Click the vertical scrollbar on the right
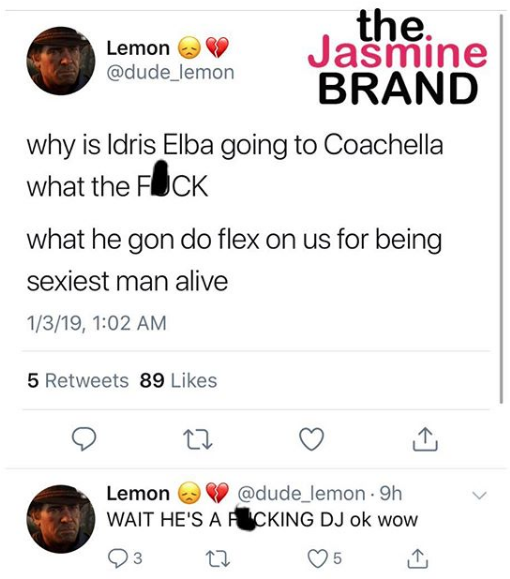Image resolution: width=510 pixels, height=579 pixels. coord(501,209)
